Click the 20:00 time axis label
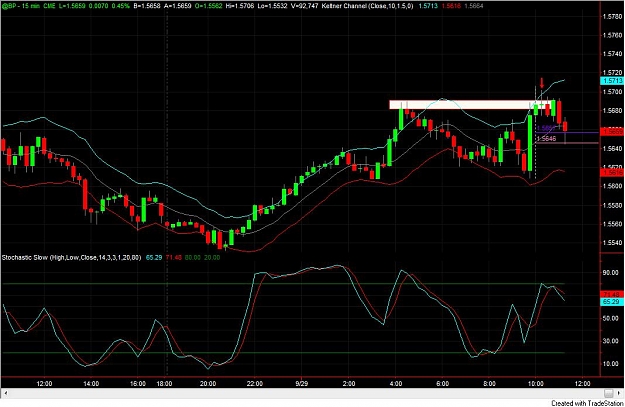The width and height of the screenshot is (625, 407). click(208, 384)
